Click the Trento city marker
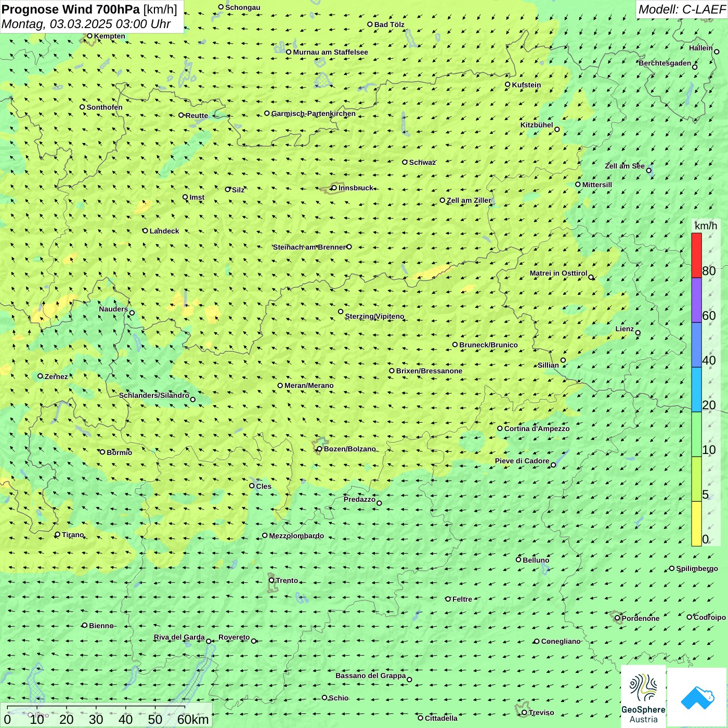The height and width of the screenshot is (728, 728). (271, 580)
